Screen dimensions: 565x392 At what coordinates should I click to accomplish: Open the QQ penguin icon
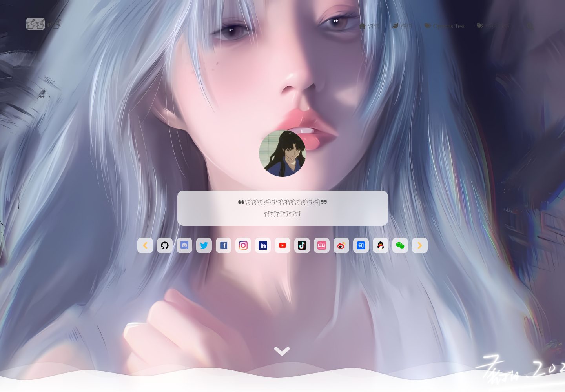pyautogui.click(x=381, y=245)
